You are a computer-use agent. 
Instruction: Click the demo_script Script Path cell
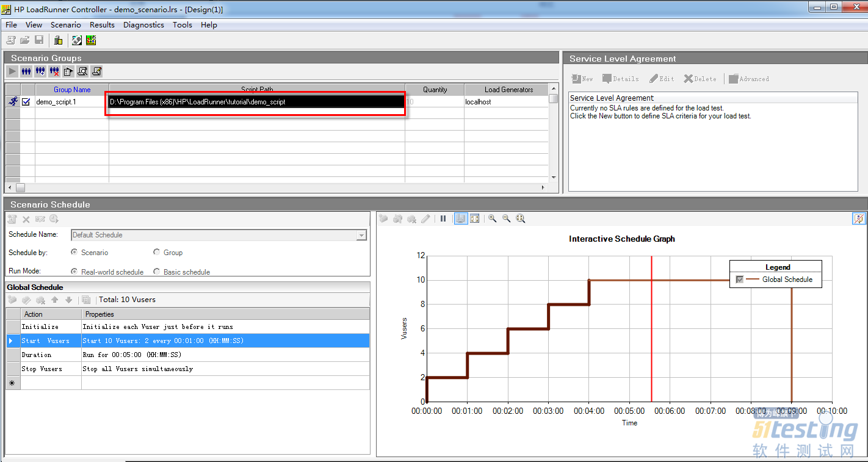pyautogui.click(x=256, y=102)
